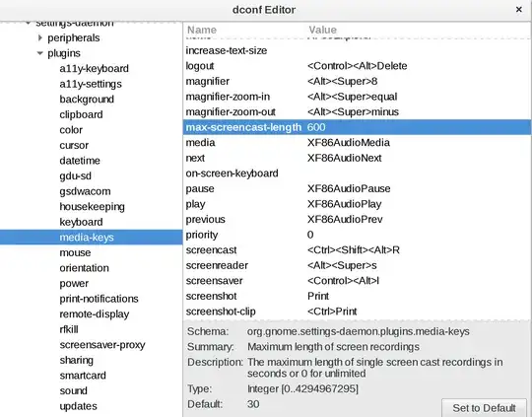Select clipboard in the sidebar tree

[x=81, y=114]
